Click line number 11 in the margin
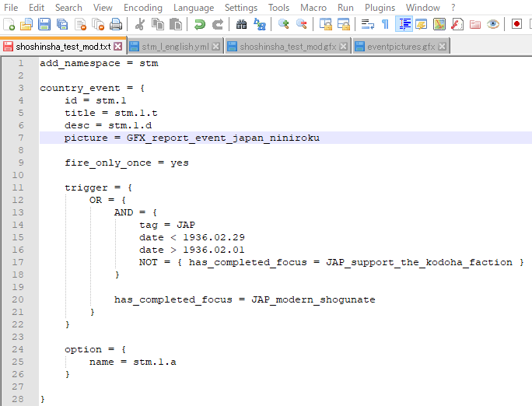Screen dimensions: 532x406 (x=18, y=187)
